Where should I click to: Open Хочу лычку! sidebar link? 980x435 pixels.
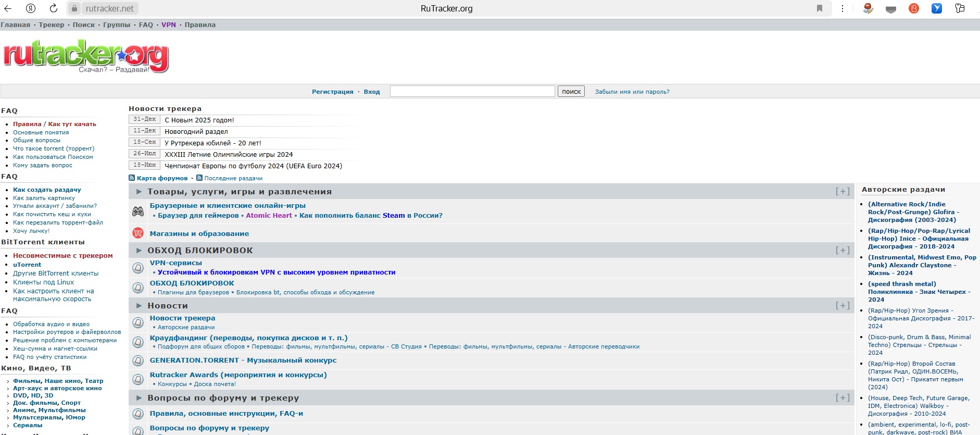pyautogui.click(x=31, y=231)
